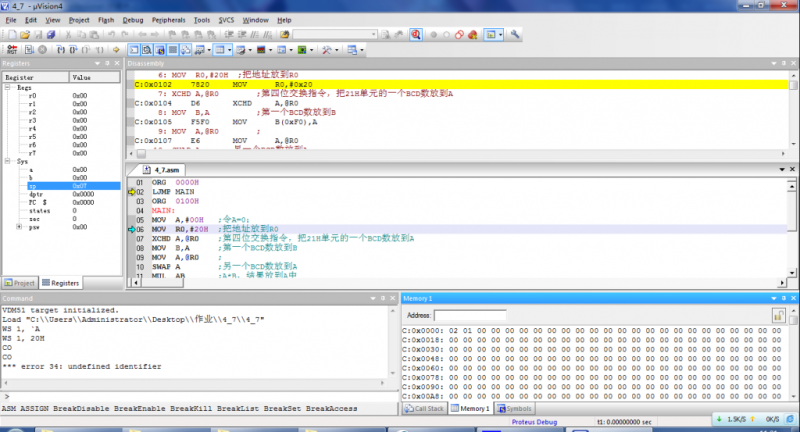This screenshot has width=800, height=432.
Task: Toggle the Command window button in toolbar
Action: 134,49
